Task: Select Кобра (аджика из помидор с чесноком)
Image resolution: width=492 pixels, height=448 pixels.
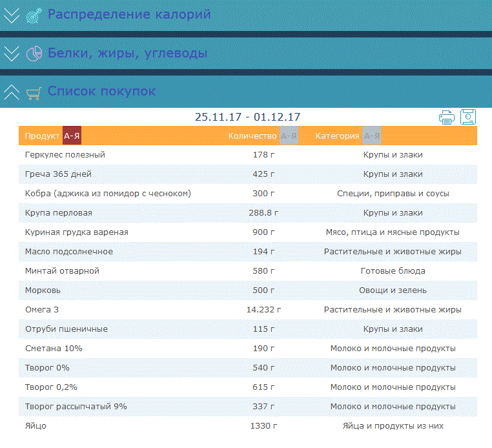Action: coord(108,194)
